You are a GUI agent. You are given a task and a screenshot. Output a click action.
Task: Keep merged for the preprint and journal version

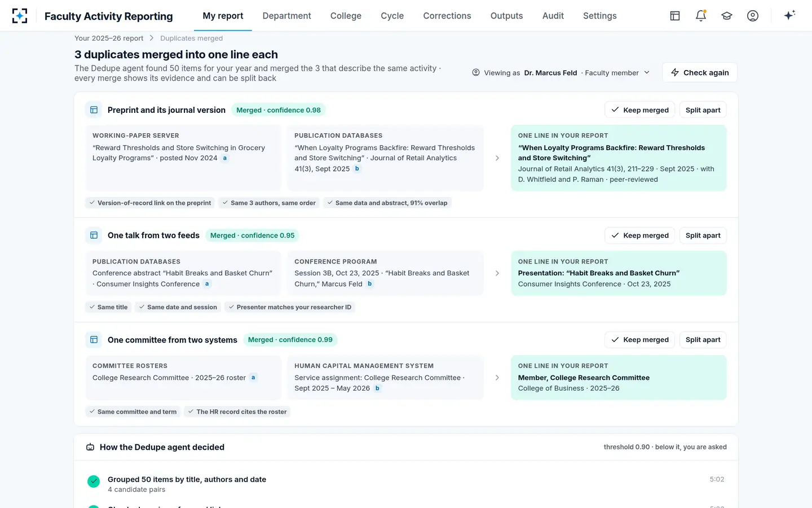pyautogui.click(x=639, y=110)
